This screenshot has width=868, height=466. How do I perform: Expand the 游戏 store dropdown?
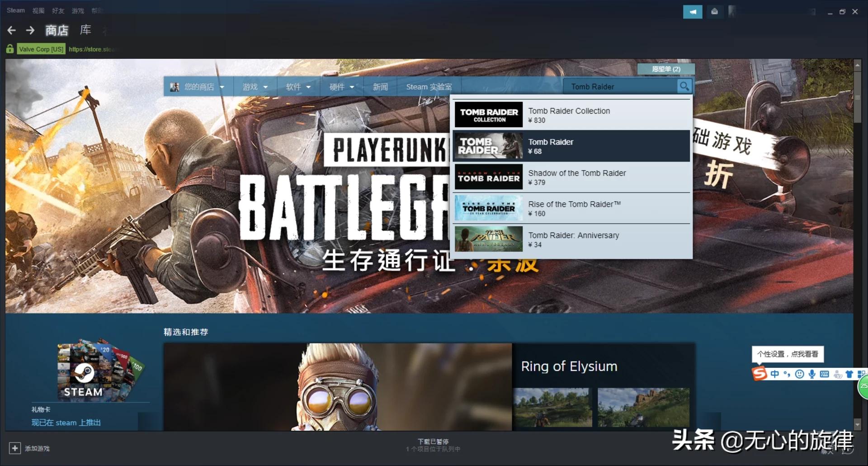[x=255, y=86]
